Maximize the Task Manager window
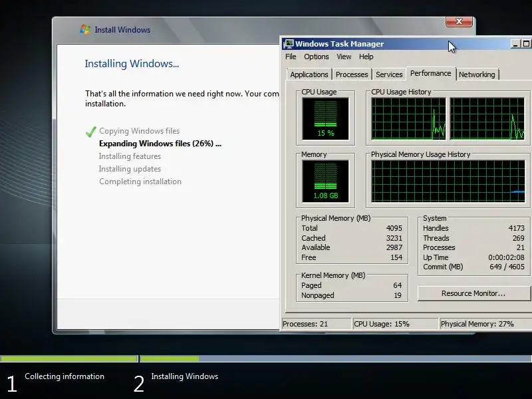Screen dimensions: 532x399 coord(526,44)
